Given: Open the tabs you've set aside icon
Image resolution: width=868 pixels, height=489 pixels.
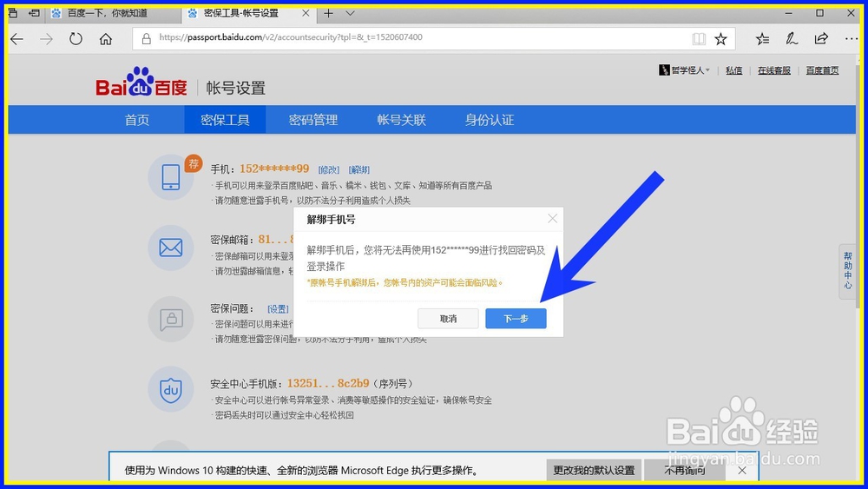Looking at the screenshot, I should pyautogui.click(x=13, y=13).
